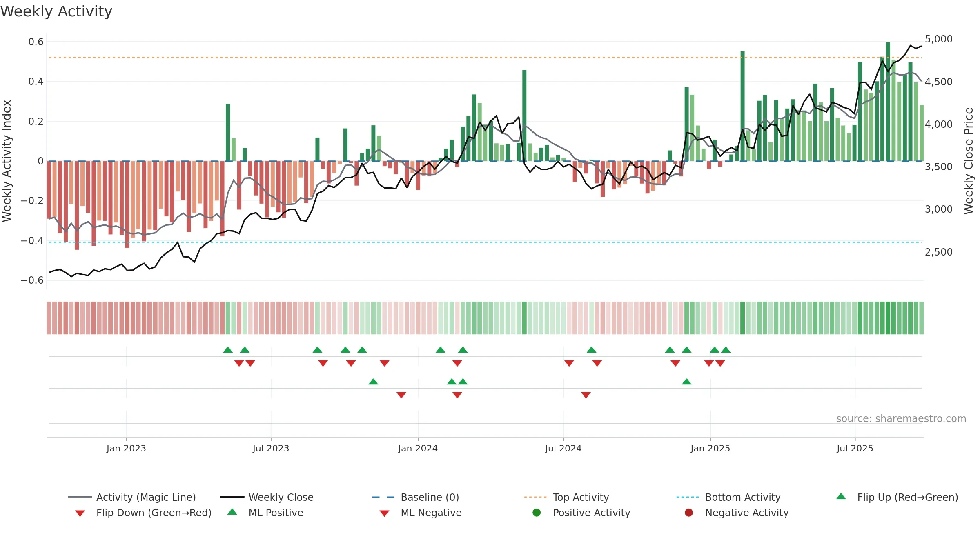The image size is (980, 551).
Task: Click the −0.6 activity axis label
Action: pos(32,280)
